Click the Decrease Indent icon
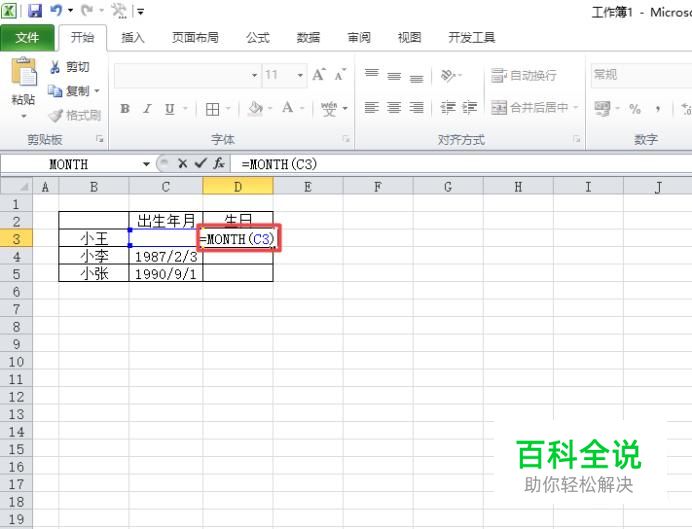Viewport: 692px width, 529px height. click(448, 108)
